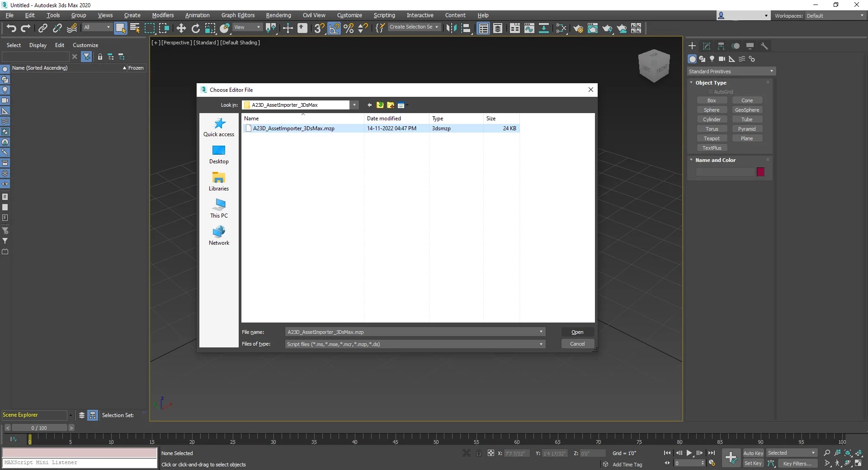The image size is (868, 470).
Task: Select the Lights creation panel icon
Action: [x=712, y=59]
